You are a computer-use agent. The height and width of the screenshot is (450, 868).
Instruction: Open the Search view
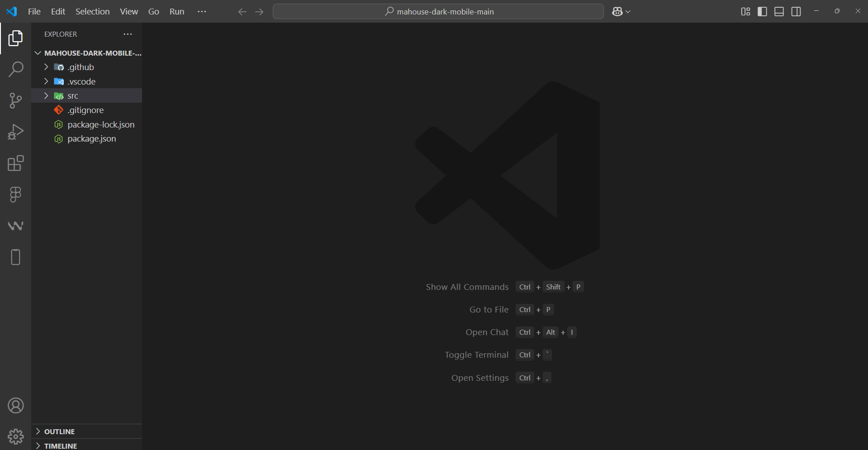(15, 70)
